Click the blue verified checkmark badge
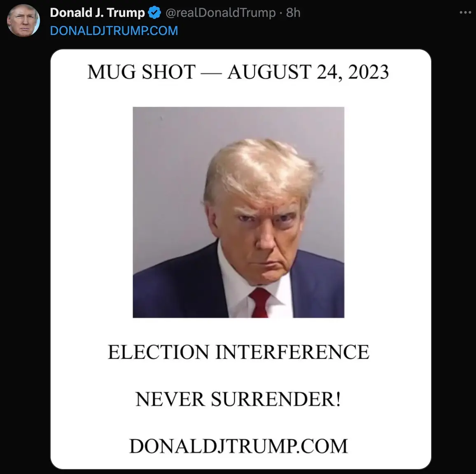476x474 pixels. pos(154,13)
